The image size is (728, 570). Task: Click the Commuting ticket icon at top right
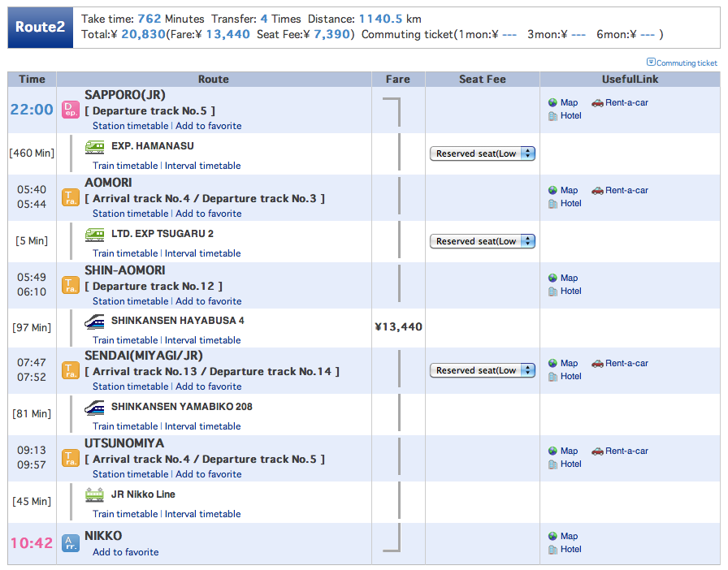651,63
